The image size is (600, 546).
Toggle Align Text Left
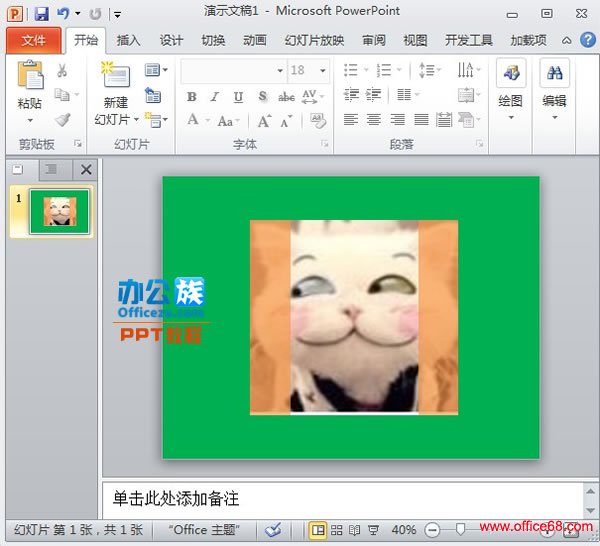[351, 120]
